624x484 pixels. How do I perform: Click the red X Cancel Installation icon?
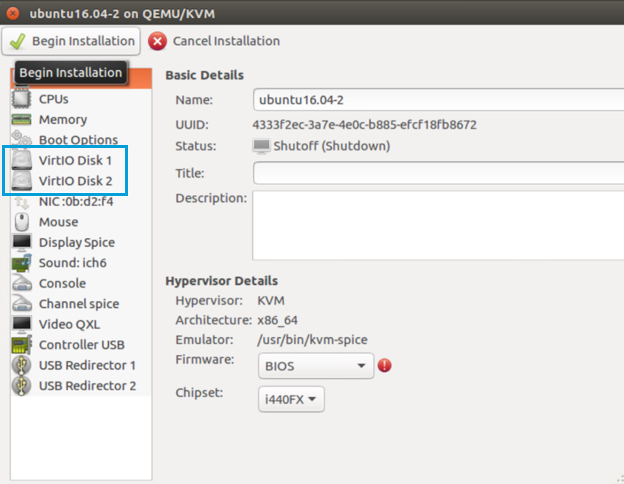tap(158, 41)
